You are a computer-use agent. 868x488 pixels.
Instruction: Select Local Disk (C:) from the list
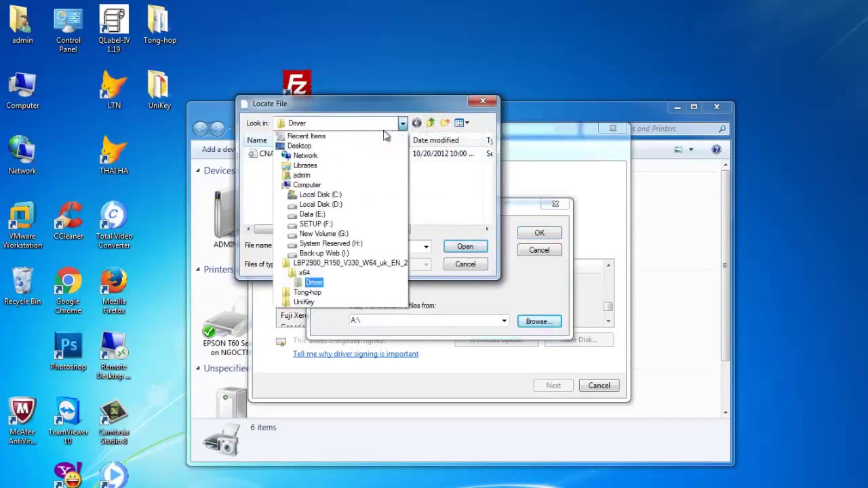(x=319, y=195)
